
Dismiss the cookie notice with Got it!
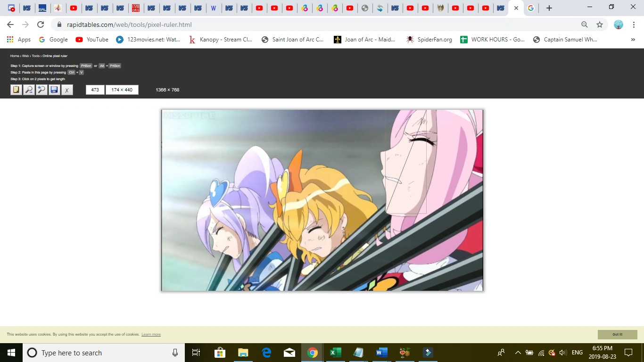click(618, 335)
